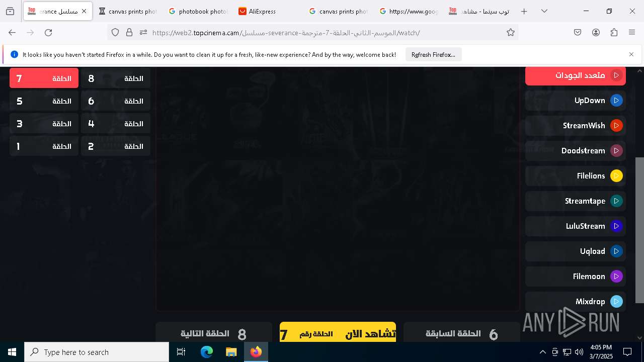Open Windows notification center
This screenshot has width=644, height=362.
627,352
